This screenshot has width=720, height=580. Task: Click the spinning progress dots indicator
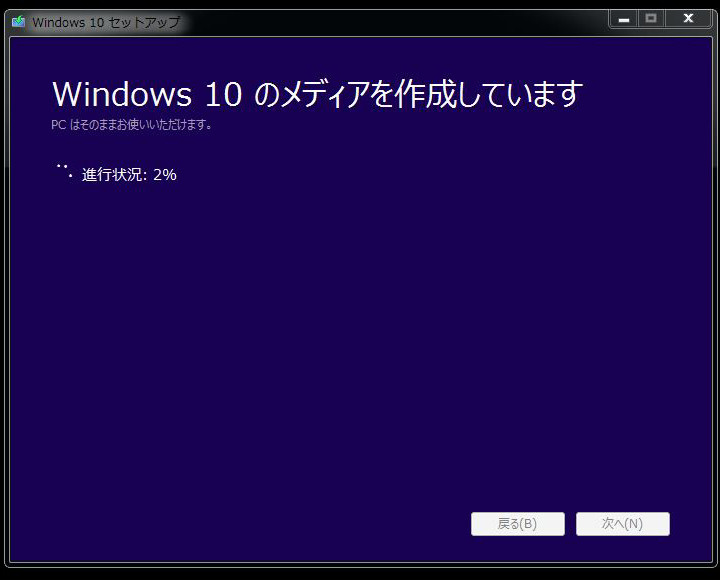tap(64, 170)
